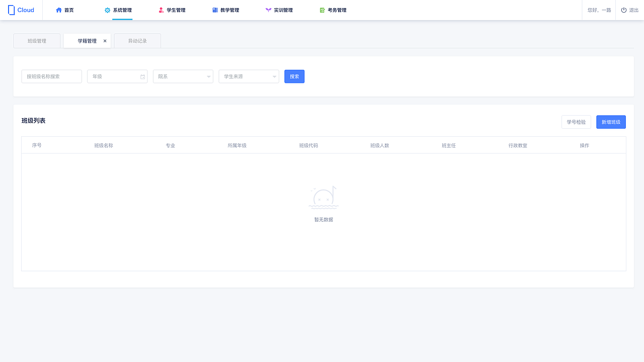Click the whale icon next to 实训管理
Image resolution: width=644 pixels, height=362 pixels.
coord(267,10)
